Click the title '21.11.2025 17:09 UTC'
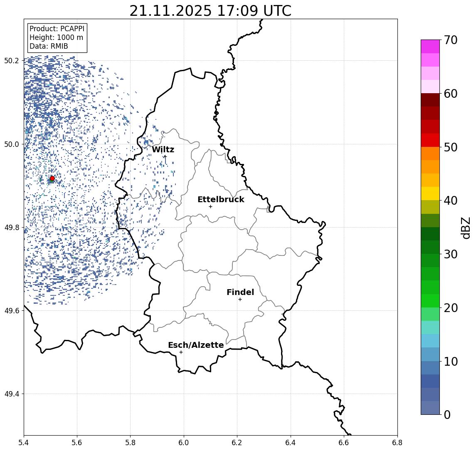The width and height of the screenshot is (476, 451). tap(210, 11)
